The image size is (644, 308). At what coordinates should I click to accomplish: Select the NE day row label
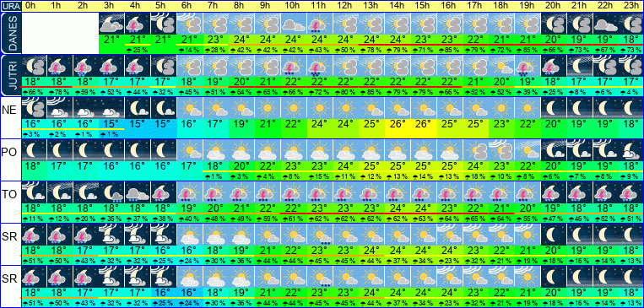click(10, 110)
